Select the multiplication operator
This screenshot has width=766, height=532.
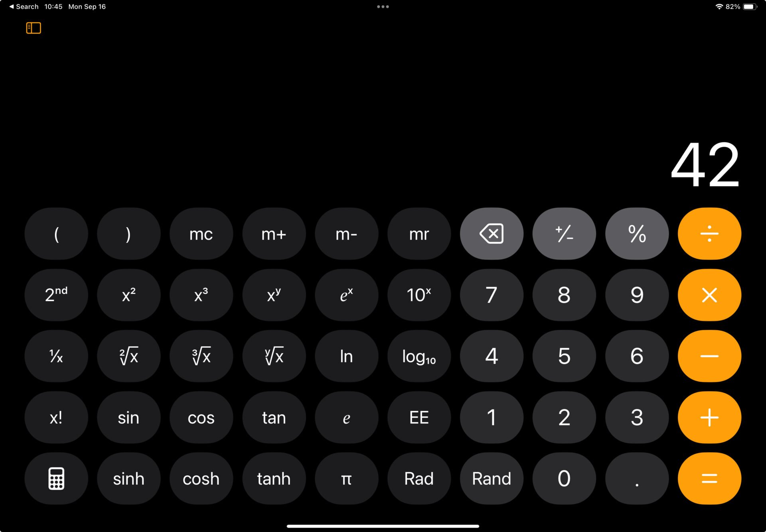click(x=709, y=295)
